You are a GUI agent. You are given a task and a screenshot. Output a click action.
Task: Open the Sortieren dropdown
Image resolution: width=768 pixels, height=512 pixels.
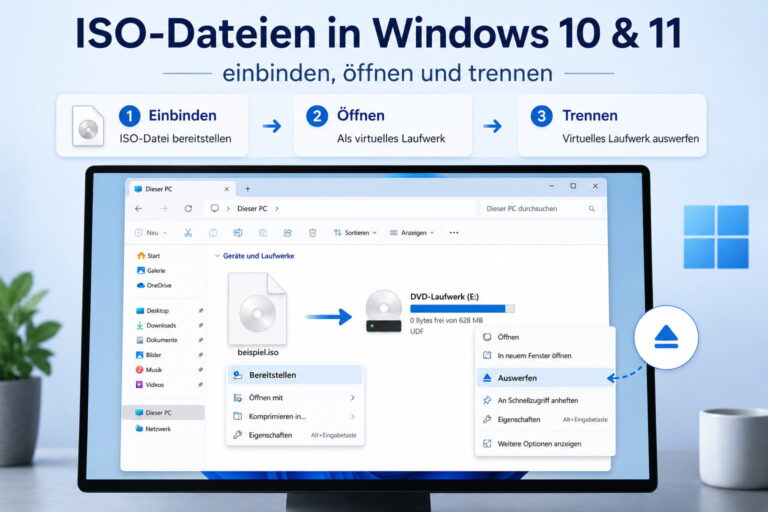click(355, 233)
